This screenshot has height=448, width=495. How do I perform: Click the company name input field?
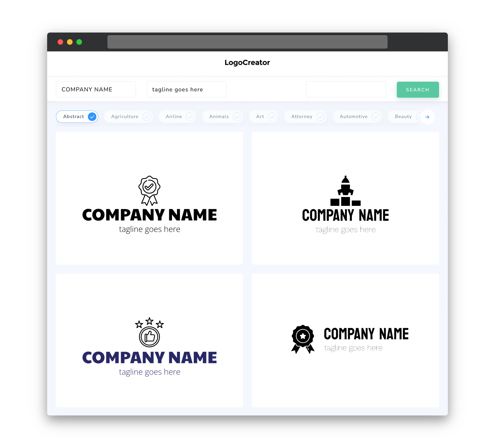(97, 89)
